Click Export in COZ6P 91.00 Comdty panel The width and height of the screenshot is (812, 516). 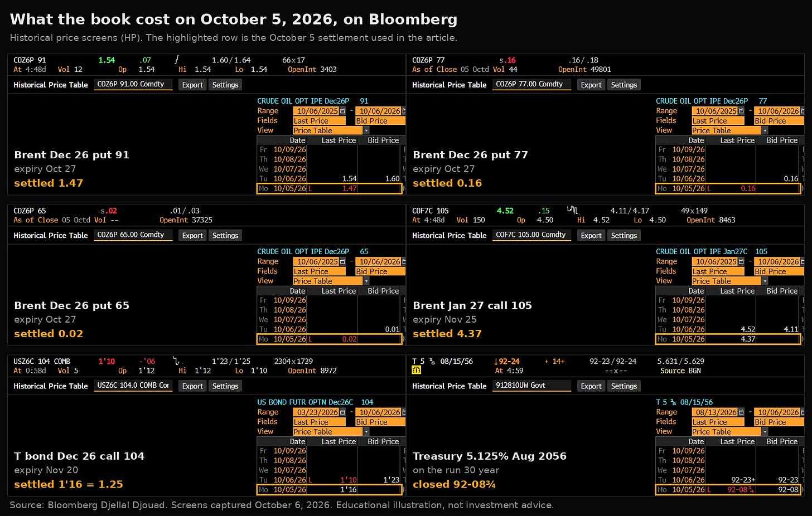tap(192, 85)
